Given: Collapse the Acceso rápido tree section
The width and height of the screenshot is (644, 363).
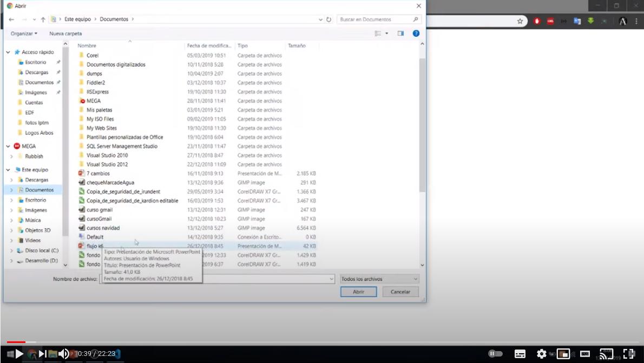Looking at the screenshot, I should (8, 52).
